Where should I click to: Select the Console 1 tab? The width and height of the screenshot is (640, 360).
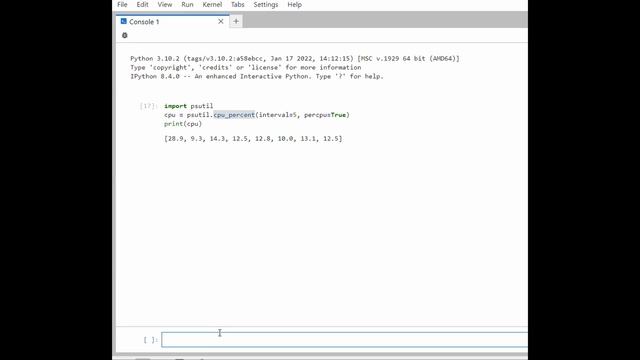point(172,22)
